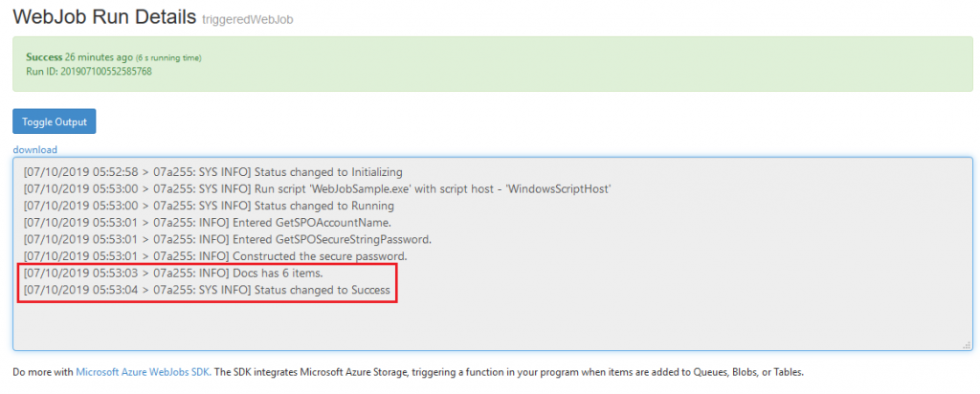The width and height of the screenshot is (980, 394).
Task: Click the green Success status label
Action: [44, 57]
